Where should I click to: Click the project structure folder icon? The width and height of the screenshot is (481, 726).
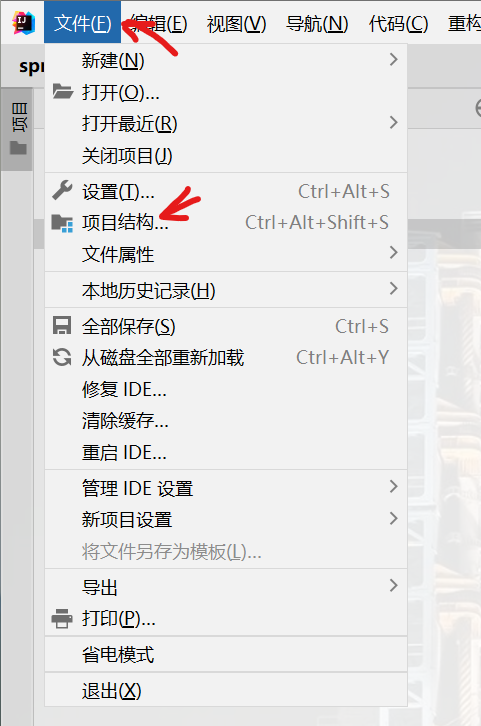[62, 223]
